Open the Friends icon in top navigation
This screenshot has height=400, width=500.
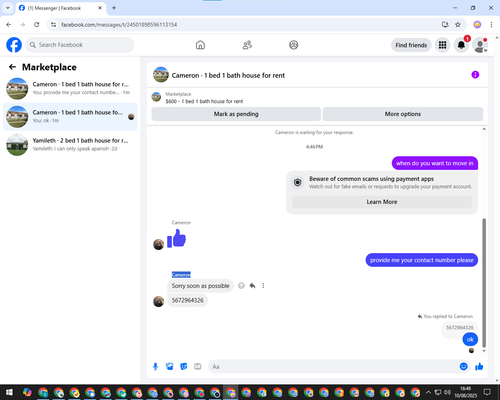pos(247,45)
